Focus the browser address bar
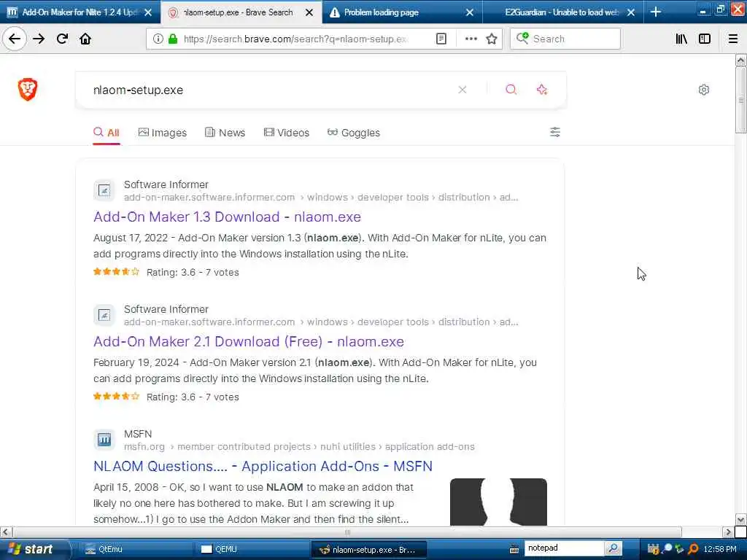 coord(295,39)
